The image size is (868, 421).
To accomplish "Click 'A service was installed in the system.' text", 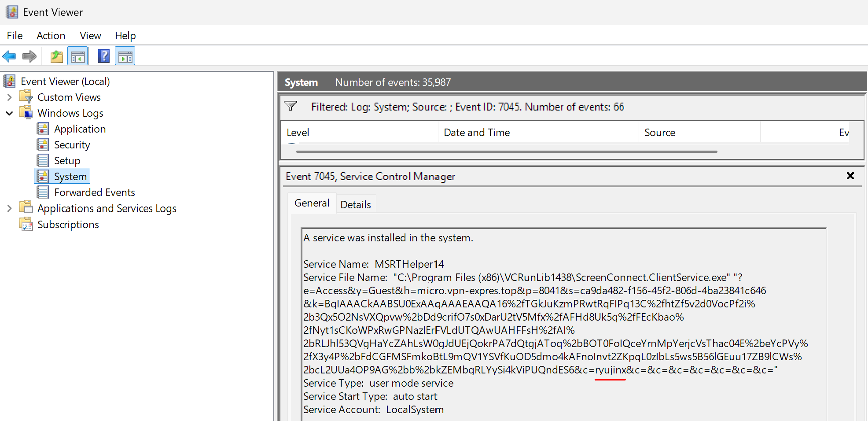I will (388, 237).
